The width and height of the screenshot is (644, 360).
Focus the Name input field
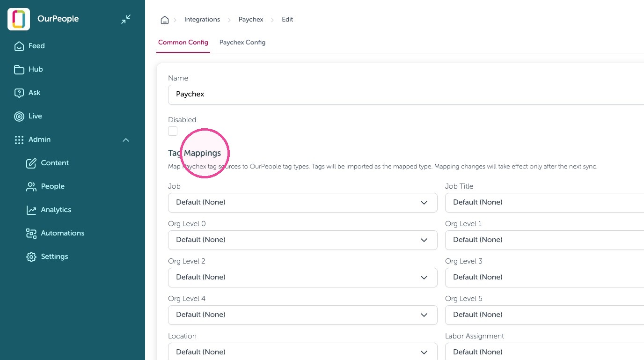tap(406, 95)
